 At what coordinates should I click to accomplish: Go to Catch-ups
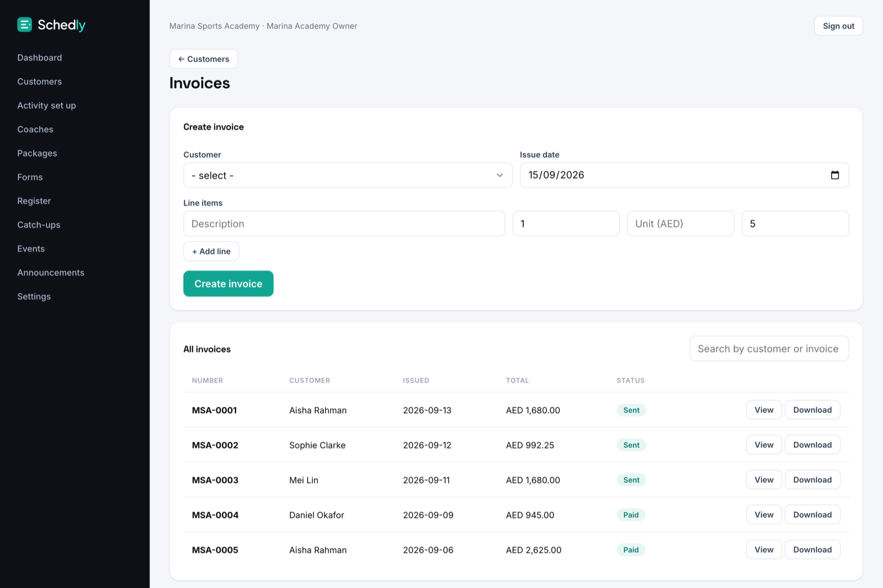pyautogui.click(x=39, y=225)
